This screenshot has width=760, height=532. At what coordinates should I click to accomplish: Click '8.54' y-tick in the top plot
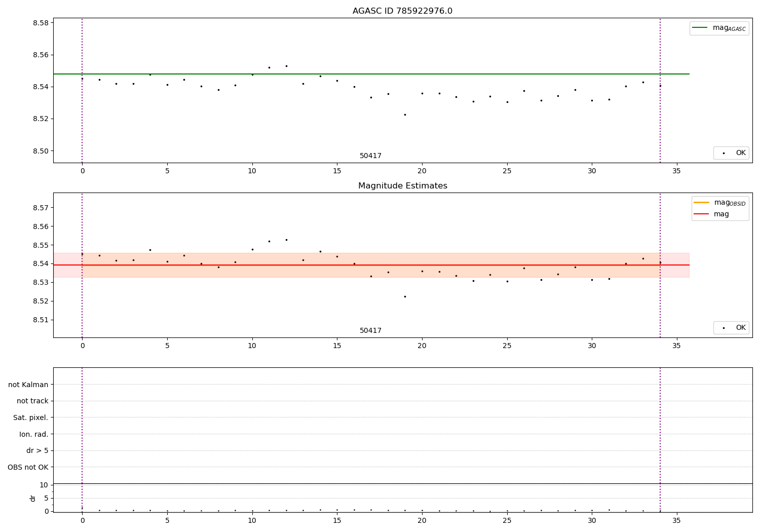pyautogui.click(x=41, y=87)
